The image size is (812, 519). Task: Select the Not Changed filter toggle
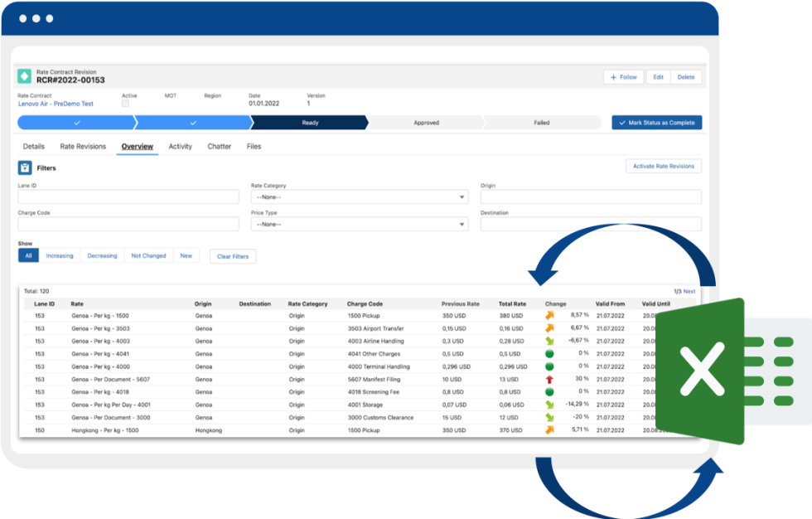point(148,255)
